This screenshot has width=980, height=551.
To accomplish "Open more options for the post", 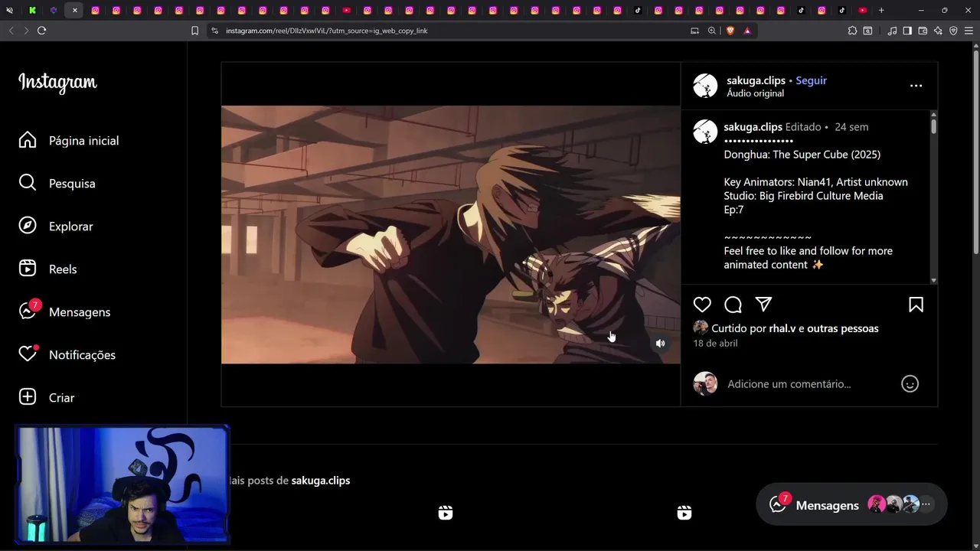I will click(x=916, y=86).
